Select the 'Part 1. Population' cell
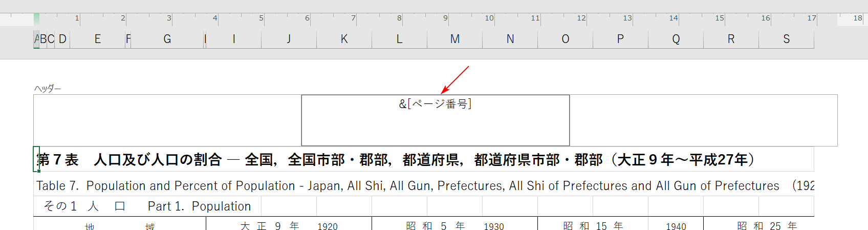Screen dimensions: 868x230 click(199, 206)
